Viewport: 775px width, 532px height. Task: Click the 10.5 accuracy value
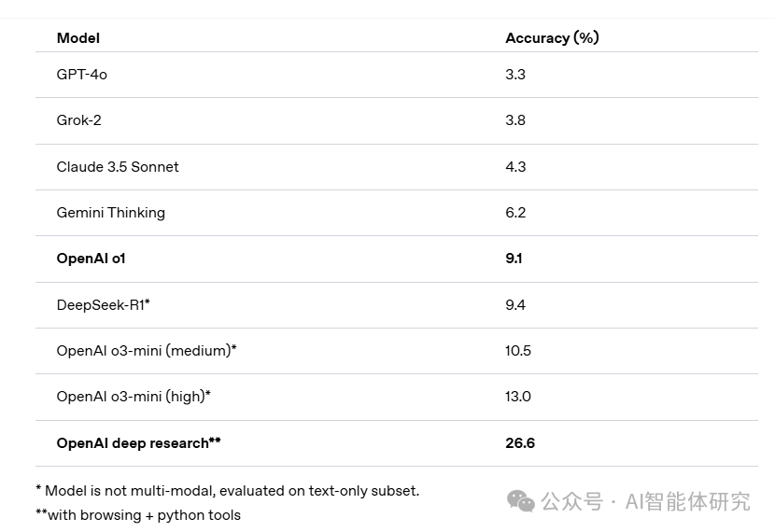point(518,350)
